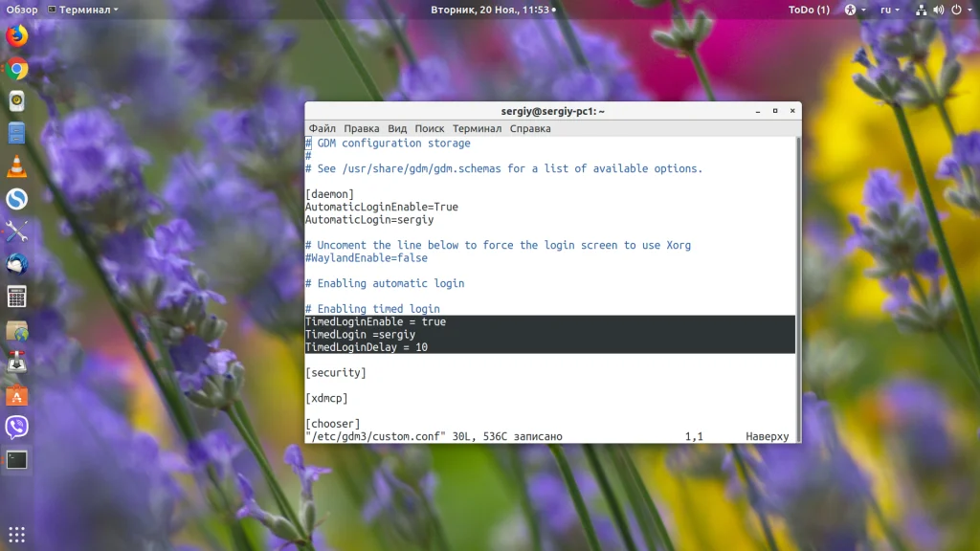Click the Terminal icon in the dock
980x551 pixels.
[x=16, y=459]
